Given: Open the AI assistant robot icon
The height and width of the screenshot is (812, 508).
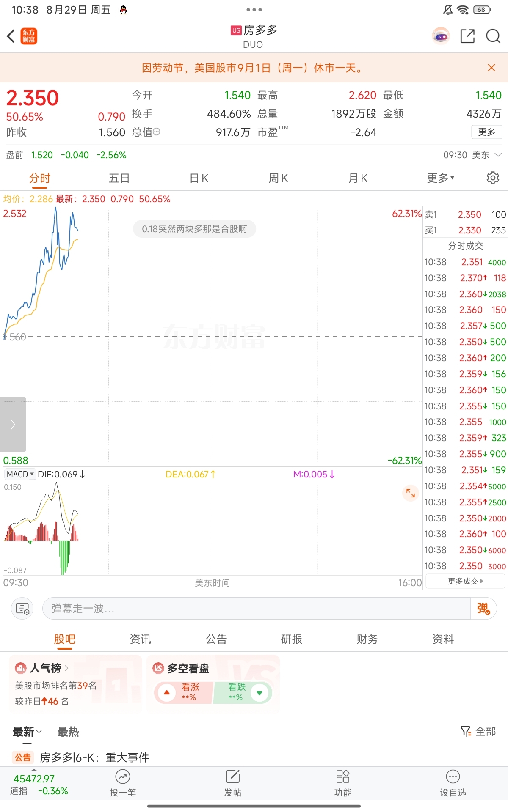Looking at the screenshot, I should point(441,36).
